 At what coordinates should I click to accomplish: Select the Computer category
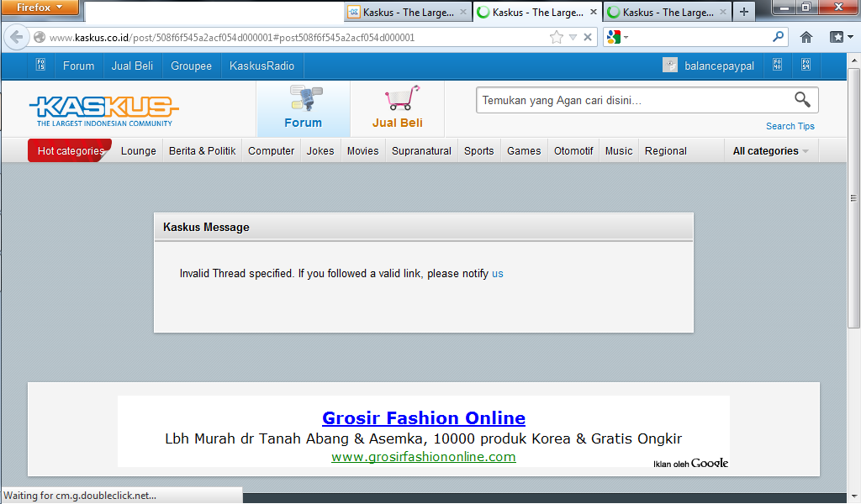pyautogui.click(x=271, y=151)
